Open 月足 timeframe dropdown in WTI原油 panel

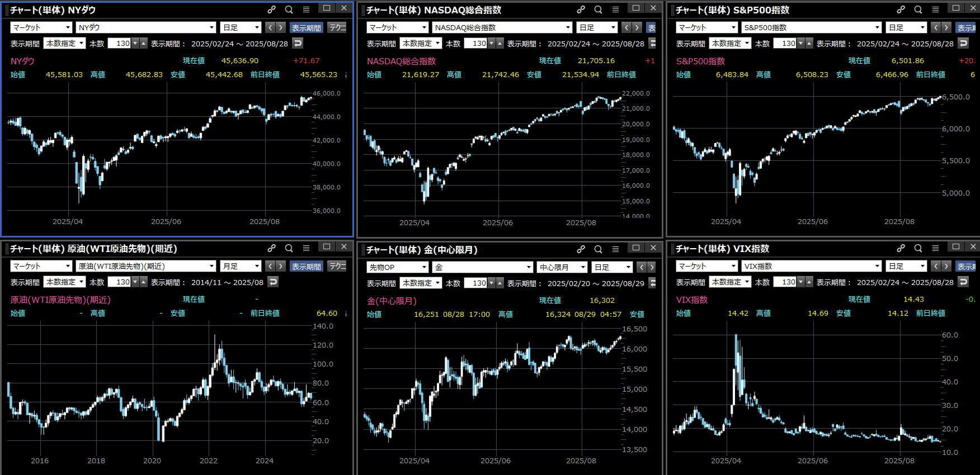(x=241, y=266)
